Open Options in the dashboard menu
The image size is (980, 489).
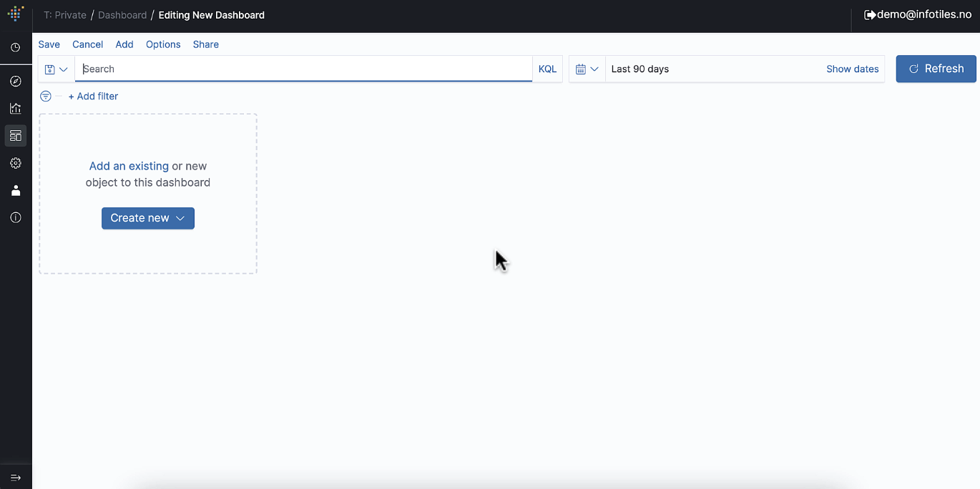point(163,44)
